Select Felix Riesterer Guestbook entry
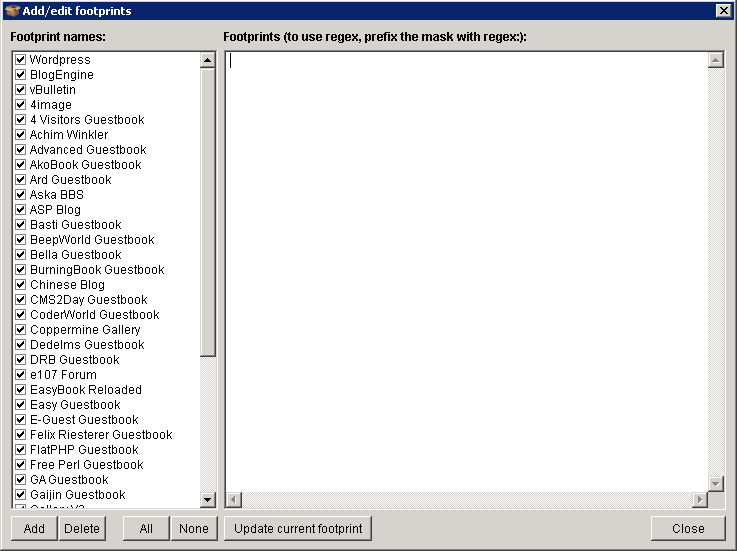The height and width of the screenshot is (551, 737). coord(100,435)
